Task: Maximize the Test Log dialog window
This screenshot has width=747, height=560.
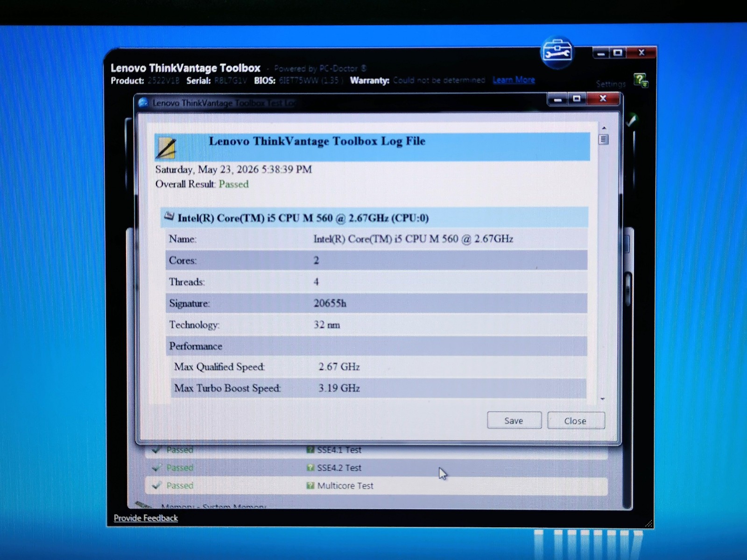Action: (577, 98)
